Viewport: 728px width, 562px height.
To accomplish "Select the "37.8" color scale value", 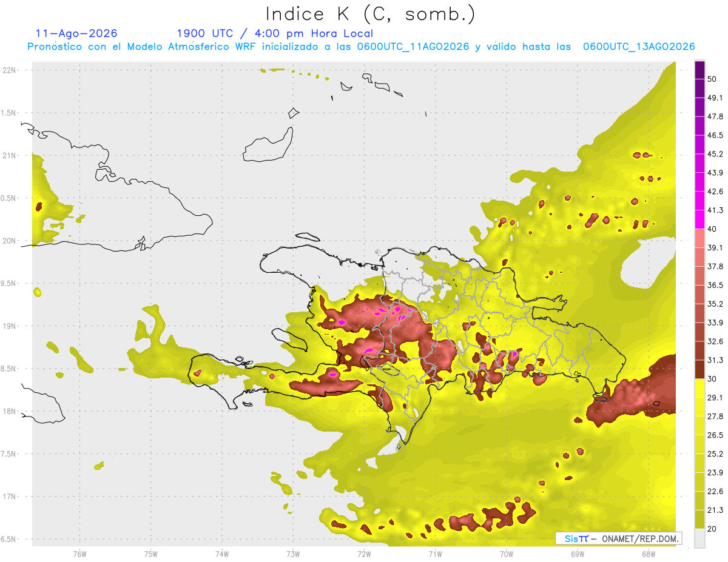I will 715,266.
